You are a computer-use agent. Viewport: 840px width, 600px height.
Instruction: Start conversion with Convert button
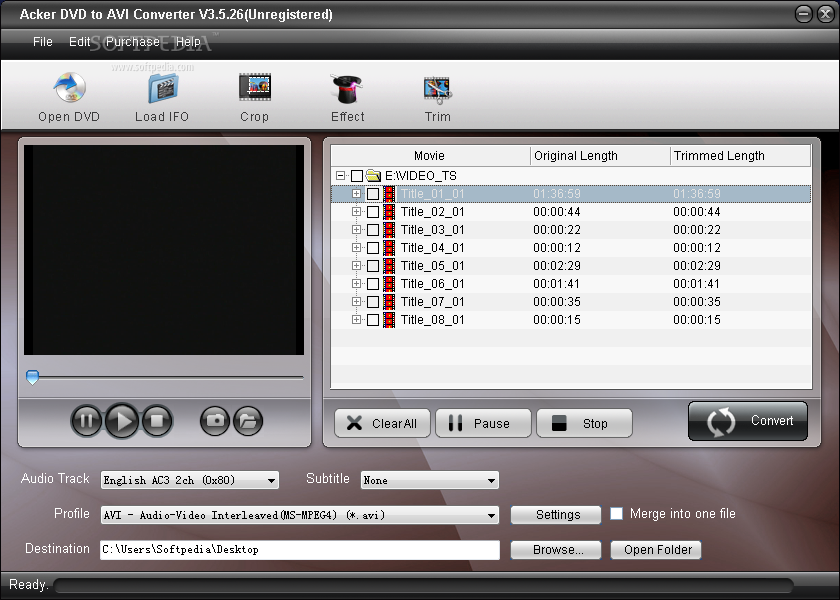coord(748,421)
